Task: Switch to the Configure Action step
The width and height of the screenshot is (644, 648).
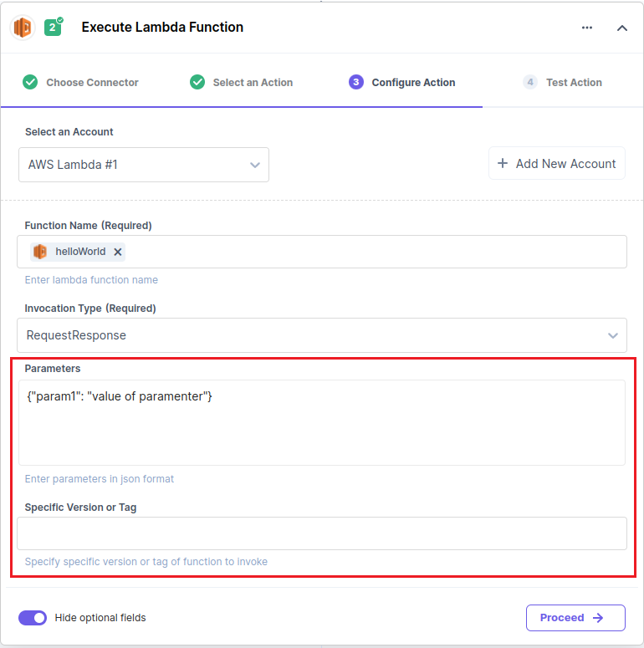Action: point(402,82)
